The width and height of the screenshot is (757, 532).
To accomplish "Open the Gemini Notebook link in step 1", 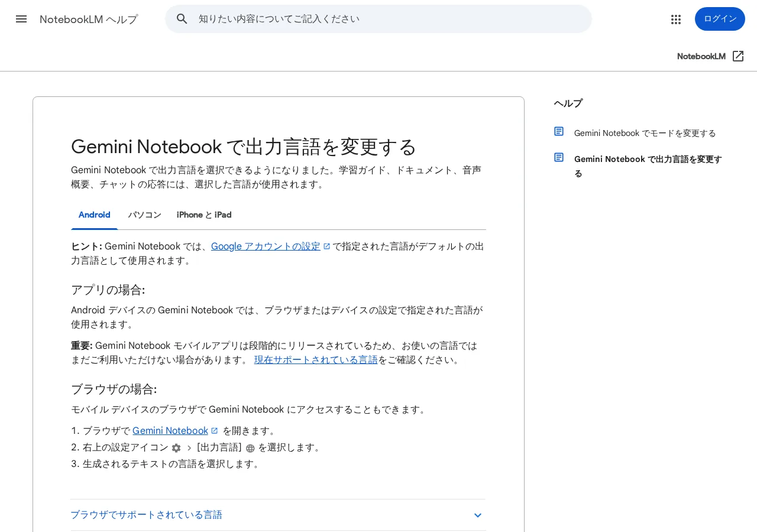I will click(x=170, y=431).
